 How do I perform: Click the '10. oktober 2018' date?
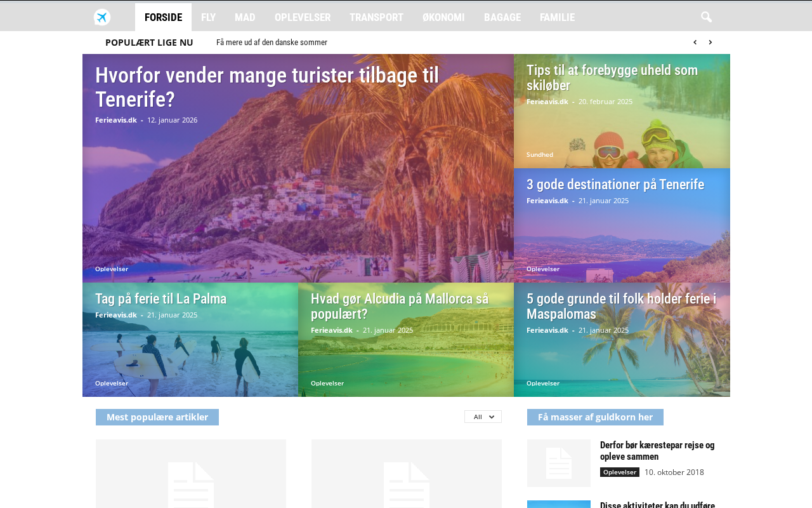[674, 472]
